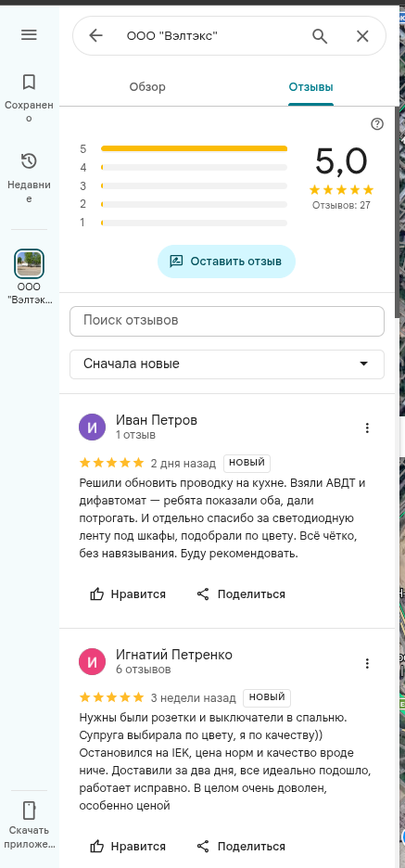Click the '6 отзывов' text under Игнатий Петренко

(144, 670)
